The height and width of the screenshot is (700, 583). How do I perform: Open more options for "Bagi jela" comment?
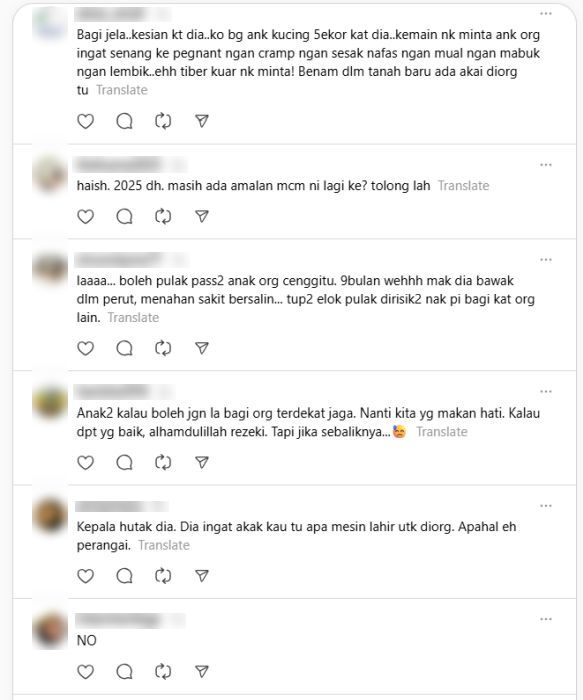pos(546,14)
